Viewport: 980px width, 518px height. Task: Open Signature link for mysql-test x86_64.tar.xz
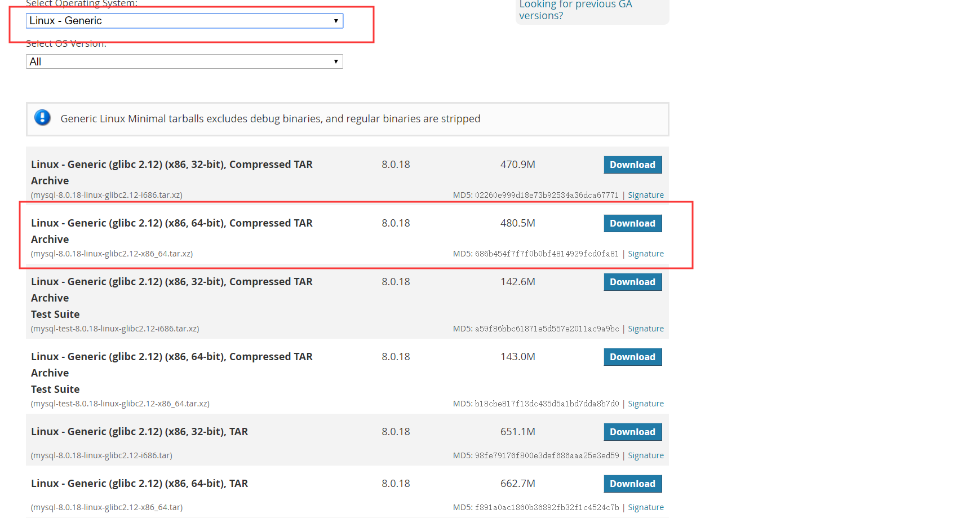click(646, 404)
